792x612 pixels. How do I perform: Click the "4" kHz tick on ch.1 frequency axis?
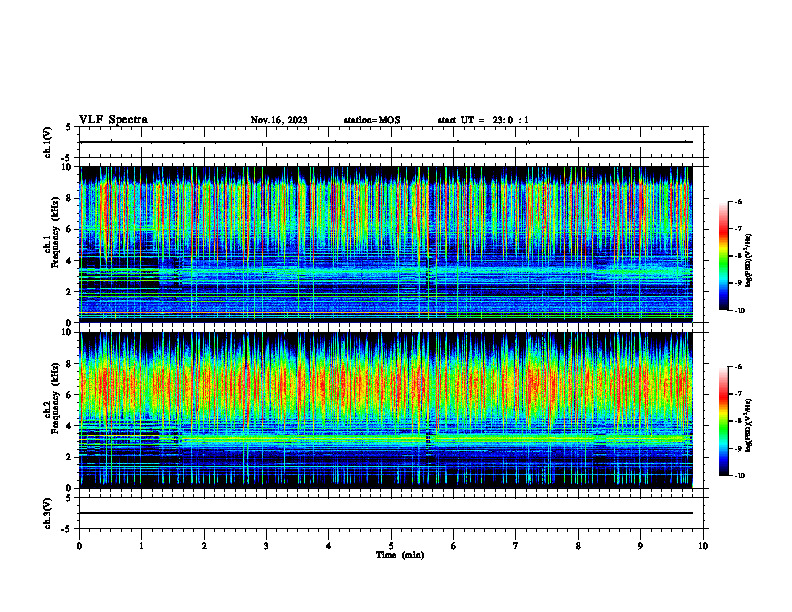(x=70, y=261)
